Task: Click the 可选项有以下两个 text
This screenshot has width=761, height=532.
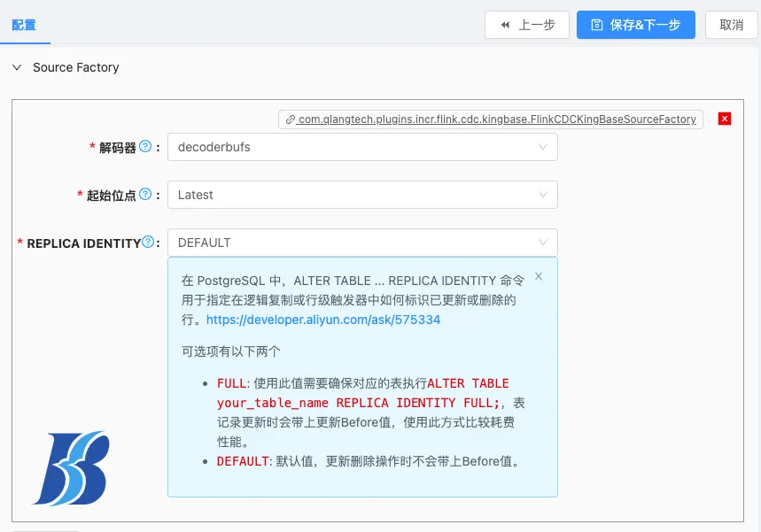Action: [x=231, y=351]
